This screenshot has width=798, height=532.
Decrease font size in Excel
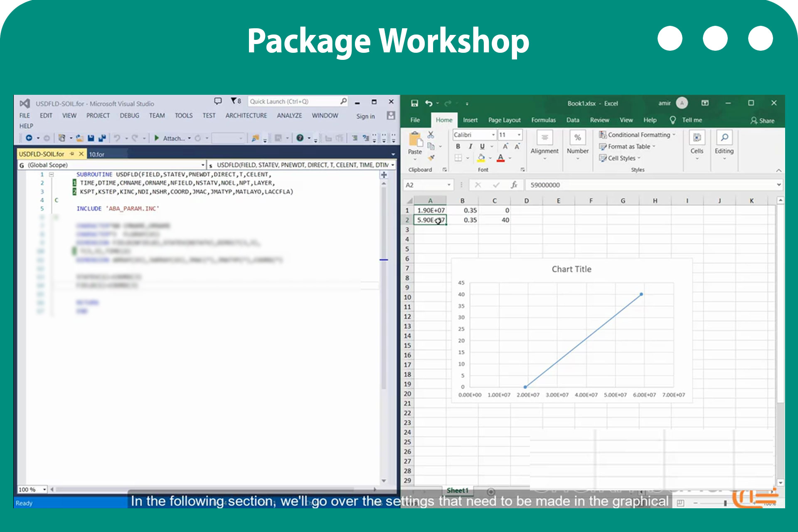pyautogui.click(x=517, y=146)
